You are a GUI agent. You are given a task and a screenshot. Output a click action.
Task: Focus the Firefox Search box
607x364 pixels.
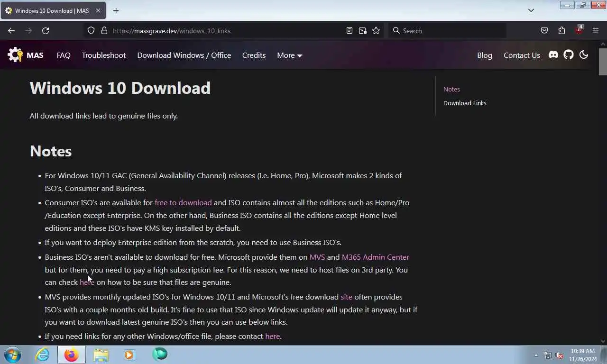[447, 31]
